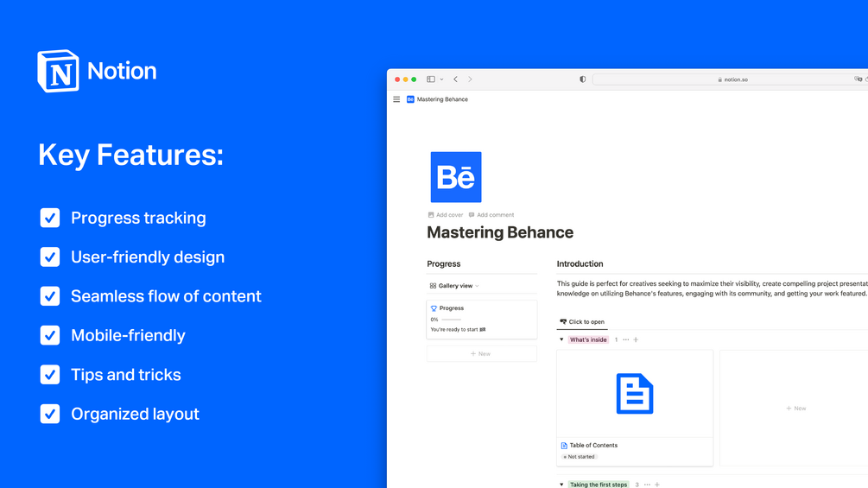Toggle the User-friendly design checkbox

(x=50, y=257)
